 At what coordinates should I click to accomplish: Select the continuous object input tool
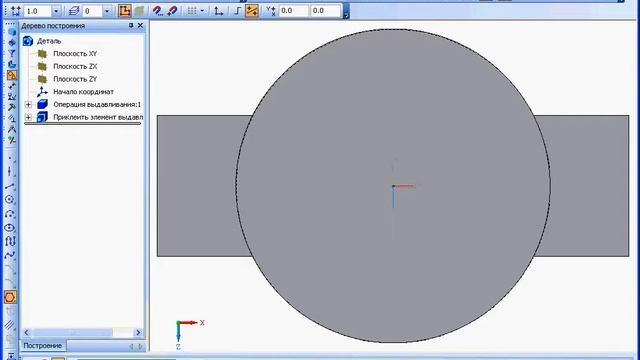coord(10,241)
